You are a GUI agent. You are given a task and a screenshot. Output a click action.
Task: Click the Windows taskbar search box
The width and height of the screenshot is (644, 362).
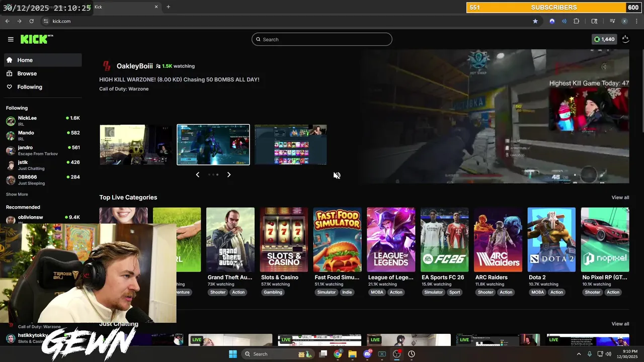pyautogui.click(x=278, y=354)
